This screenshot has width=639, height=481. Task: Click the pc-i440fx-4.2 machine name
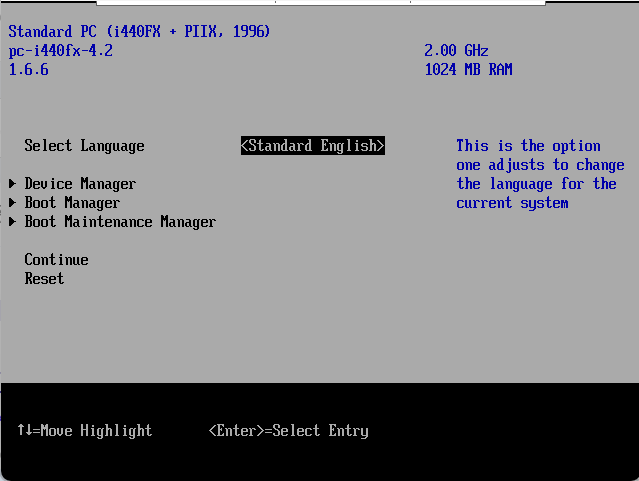60,51
